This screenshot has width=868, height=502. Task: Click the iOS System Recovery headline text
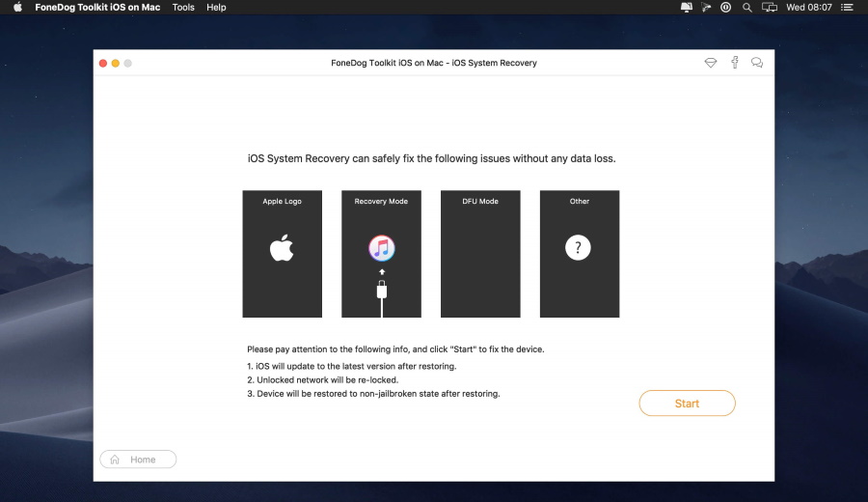(x=431, y=158)
